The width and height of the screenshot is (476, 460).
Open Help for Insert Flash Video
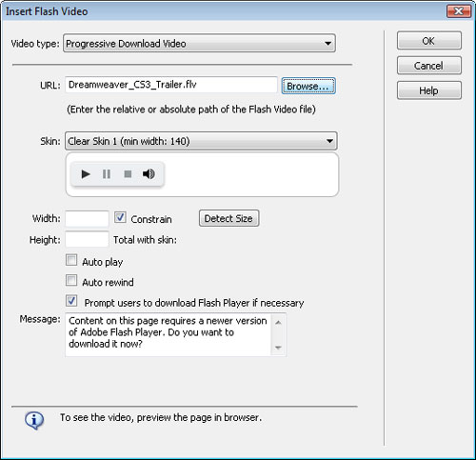click(x=429, y=90)
